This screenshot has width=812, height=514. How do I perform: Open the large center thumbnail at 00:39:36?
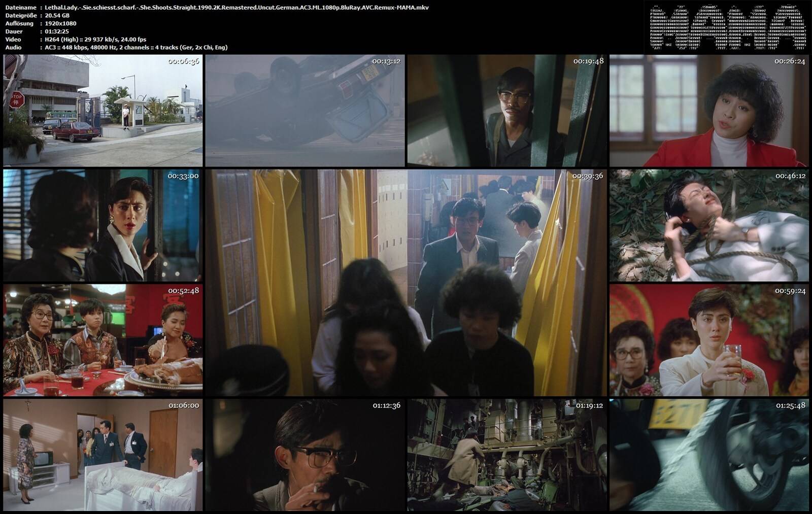click(x=406, y=283)
